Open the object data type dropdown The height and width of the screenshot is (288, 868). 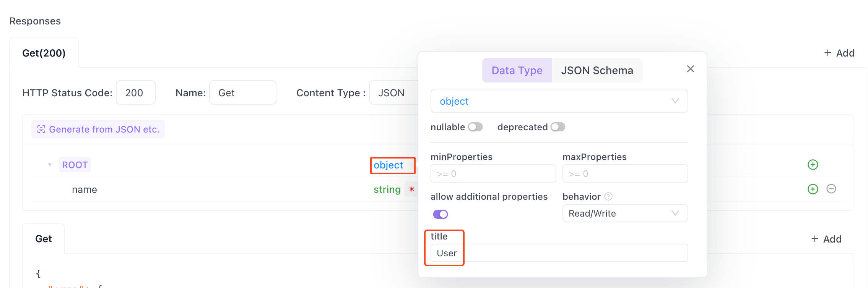559,101
